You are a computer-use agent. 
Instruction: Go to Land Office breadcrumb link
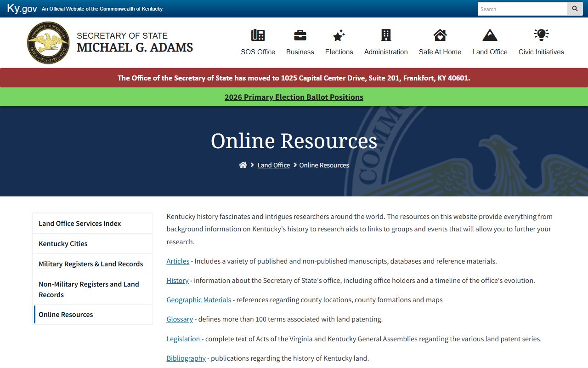[x=274, y=165]
